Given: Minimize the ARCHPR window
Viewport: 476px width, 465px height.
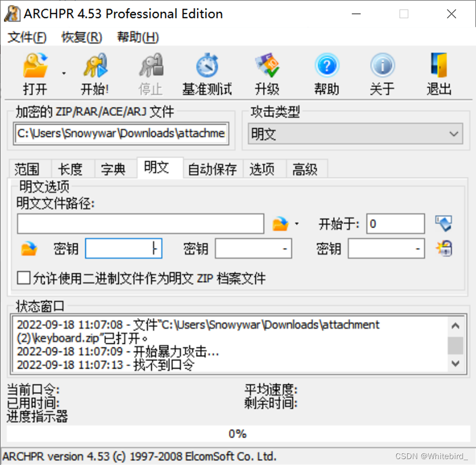Looking at the screenshot, I should click(x=356, y=14).
